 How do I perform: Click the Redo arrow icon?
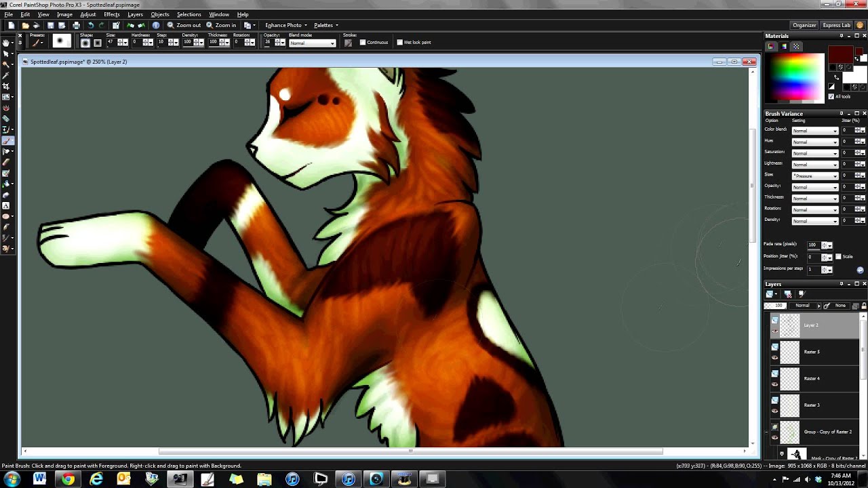coord(102,26)
